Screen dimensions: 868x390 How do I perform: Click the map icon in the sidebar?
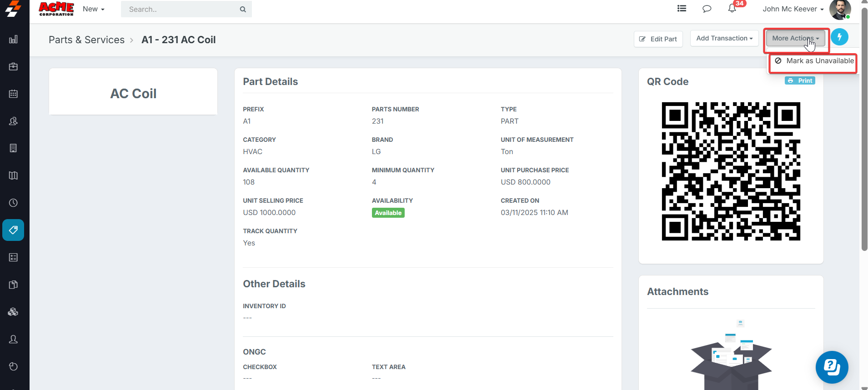[13, 175]
